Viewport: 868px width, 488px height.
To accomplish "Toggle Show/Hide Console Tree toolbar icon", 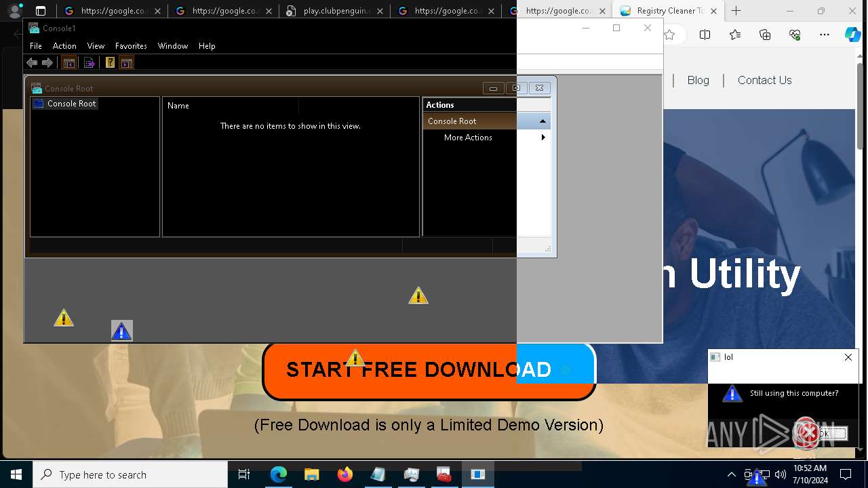I will pyautogui.click(x=68, y=63).
